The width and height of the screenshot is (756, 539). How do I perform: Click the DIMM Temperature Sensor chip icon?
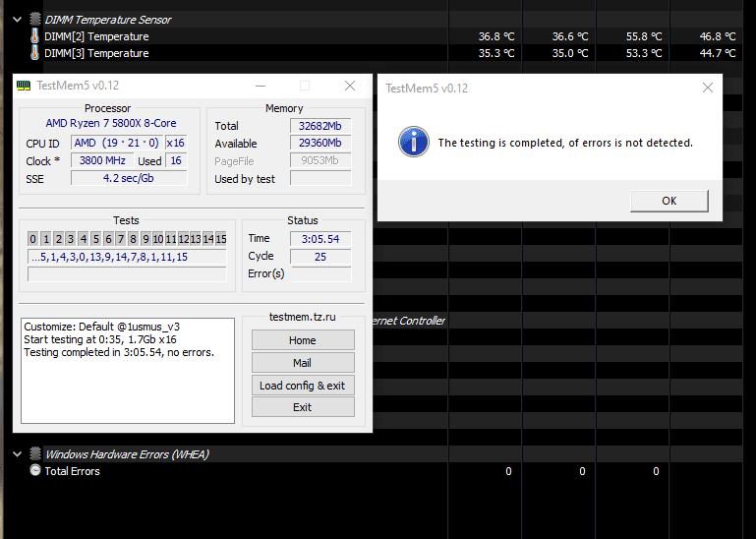coord(34,20)
